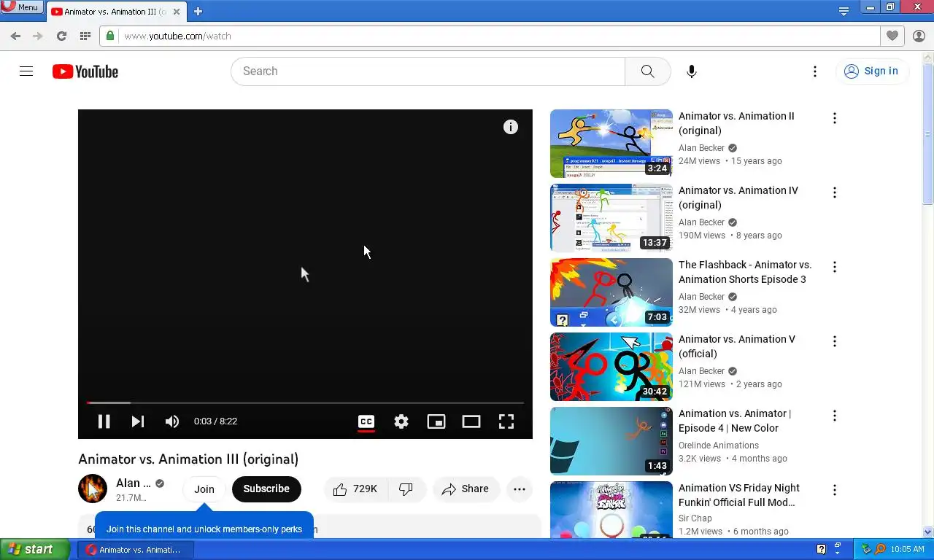Open a new browser tab
The width and height of the screenshot is (934, 560).
click(198, 12)
